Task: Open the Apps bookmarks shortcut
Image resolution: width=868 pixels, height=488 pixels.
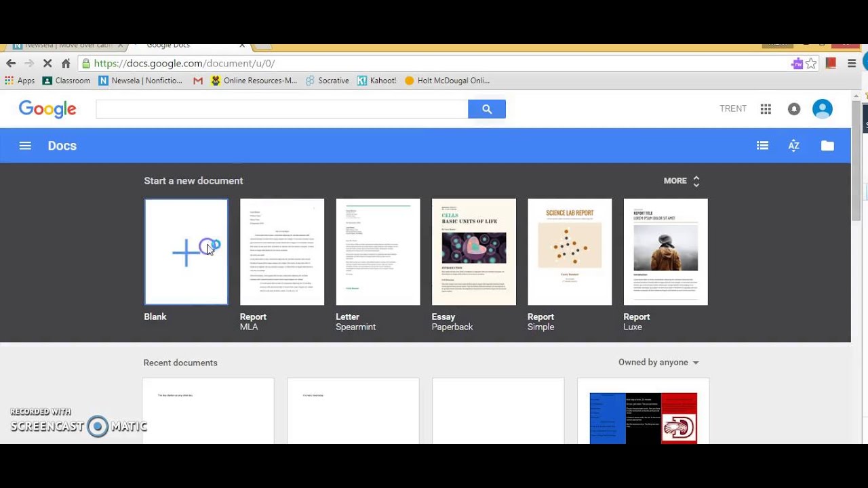Action: coord(20,80)
